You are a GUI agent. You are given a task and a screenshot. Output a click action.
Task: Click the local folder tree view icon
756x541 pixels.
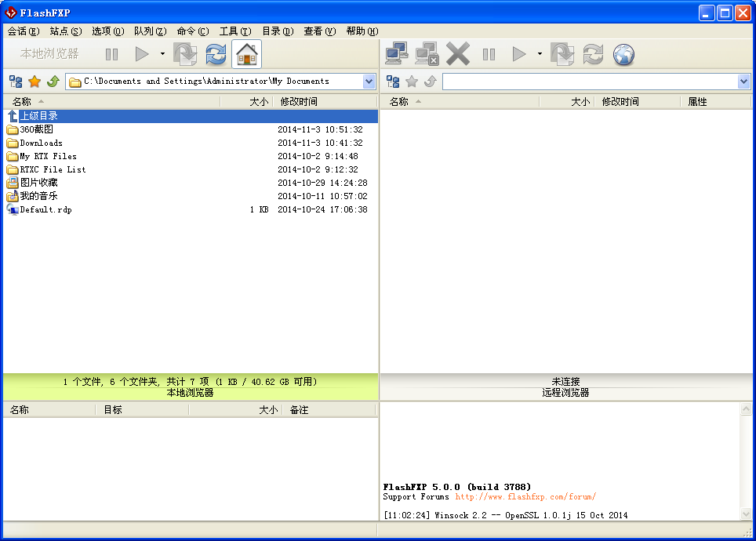click(16, 82)
